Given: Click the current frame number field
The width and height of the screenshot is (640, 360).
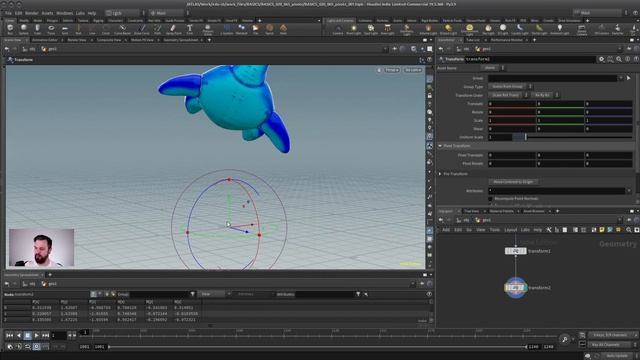Looking at the screenshot, I should pyautogui.click(x=58, y=336).
